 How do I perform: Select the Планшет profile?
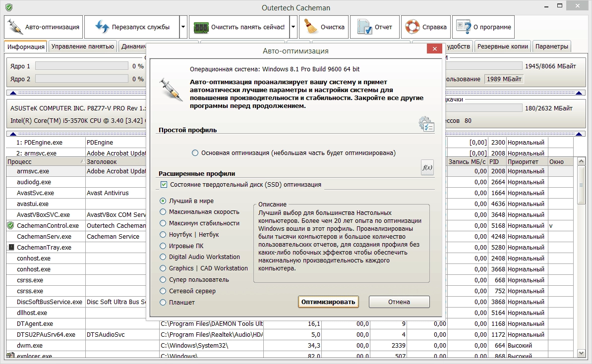coord(178,302)
